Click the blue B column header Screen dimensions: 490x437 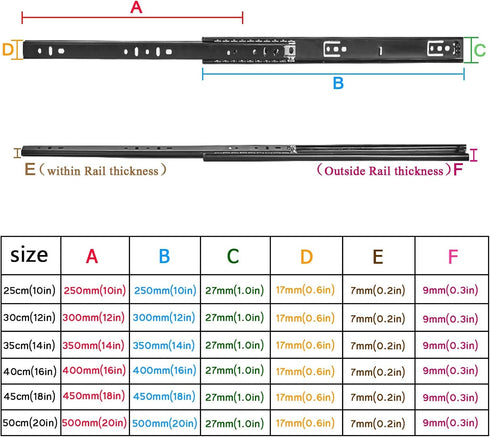[x=165, y=255]
